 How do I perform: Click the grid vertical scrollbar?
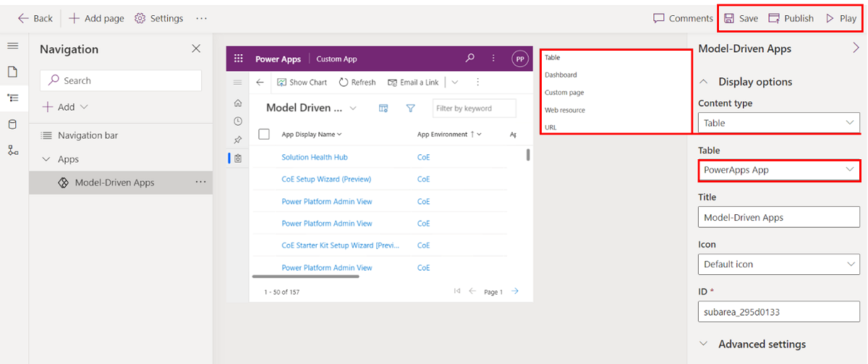pos(528,154)
